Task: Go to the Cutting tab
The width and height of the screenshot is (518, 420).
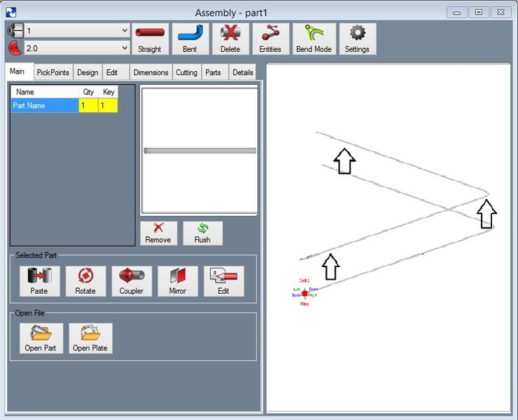Action: coord(186,72)
